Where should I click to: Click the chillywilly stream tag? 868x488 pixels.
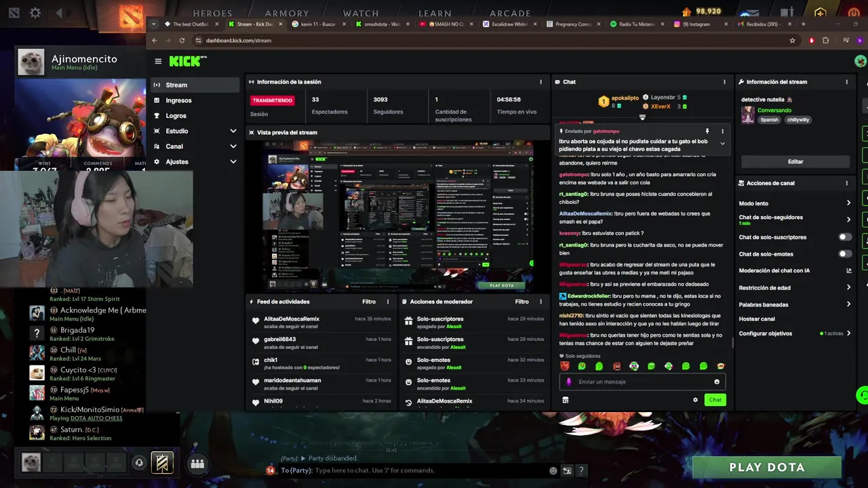tap(798, 120)
